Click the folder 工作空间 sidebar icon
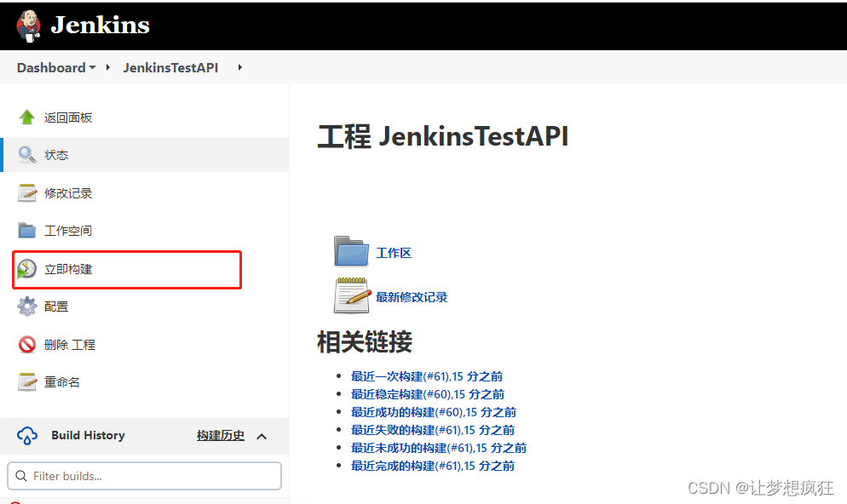847x504 pixels. [27, 231]
